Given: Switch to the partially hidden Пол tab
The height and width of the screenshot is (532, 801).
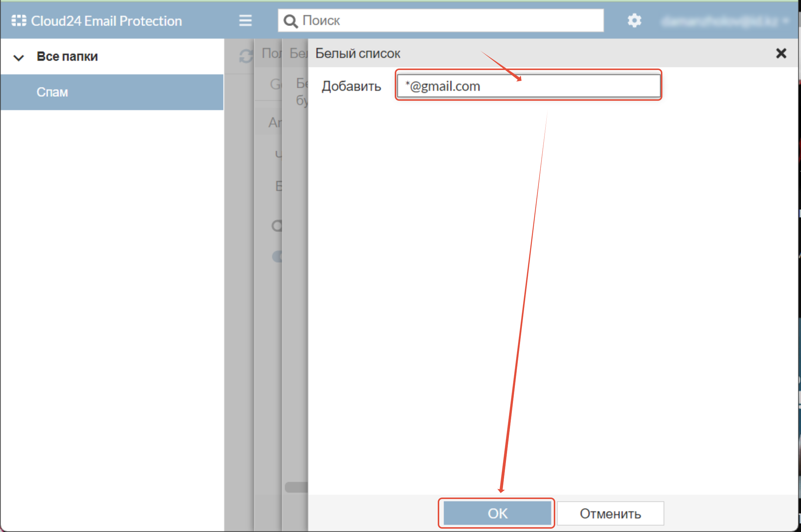Looking at the screenshot, I should tap(271, 53).
